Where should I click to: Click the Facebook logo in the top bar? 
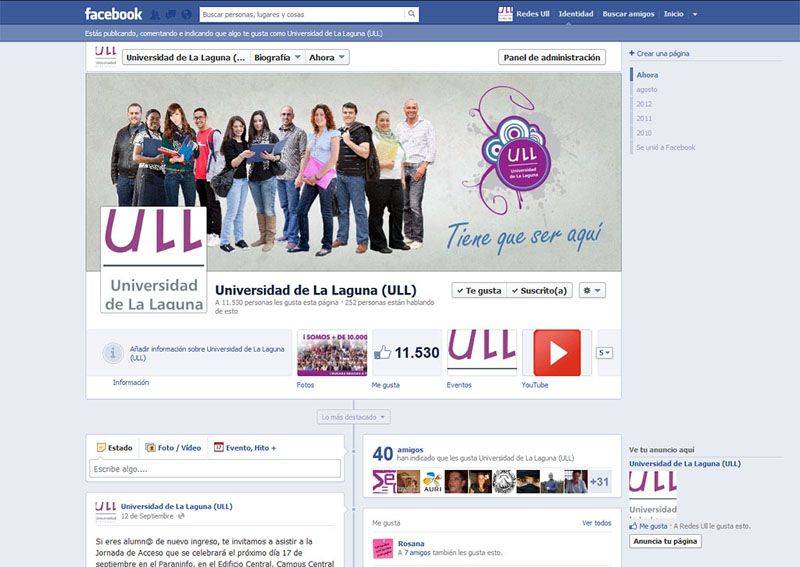click(x=113, y=14)
